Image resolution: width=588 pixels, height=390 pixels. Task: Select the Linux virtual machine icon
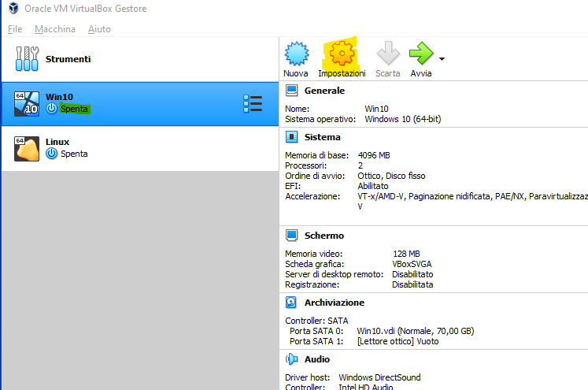coord(27,149)
